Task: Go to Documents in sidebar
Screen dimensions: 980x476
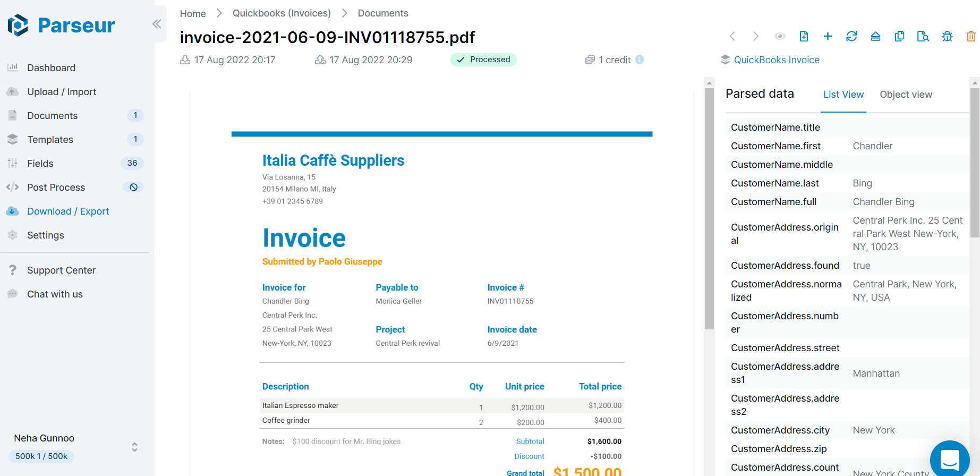Action: pyautogui.click(x=52, y=116)
